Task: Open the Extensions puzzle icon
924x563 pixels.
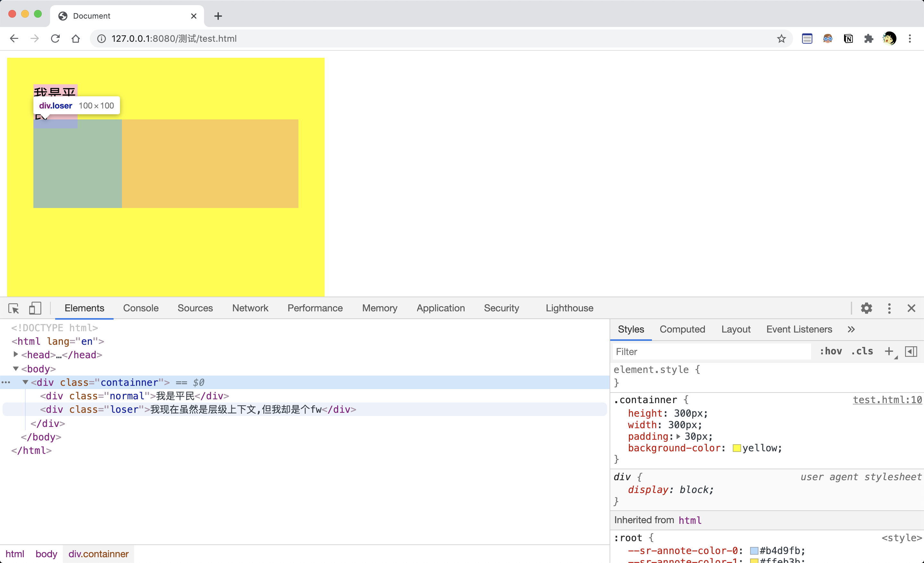Action: point(868,39)
